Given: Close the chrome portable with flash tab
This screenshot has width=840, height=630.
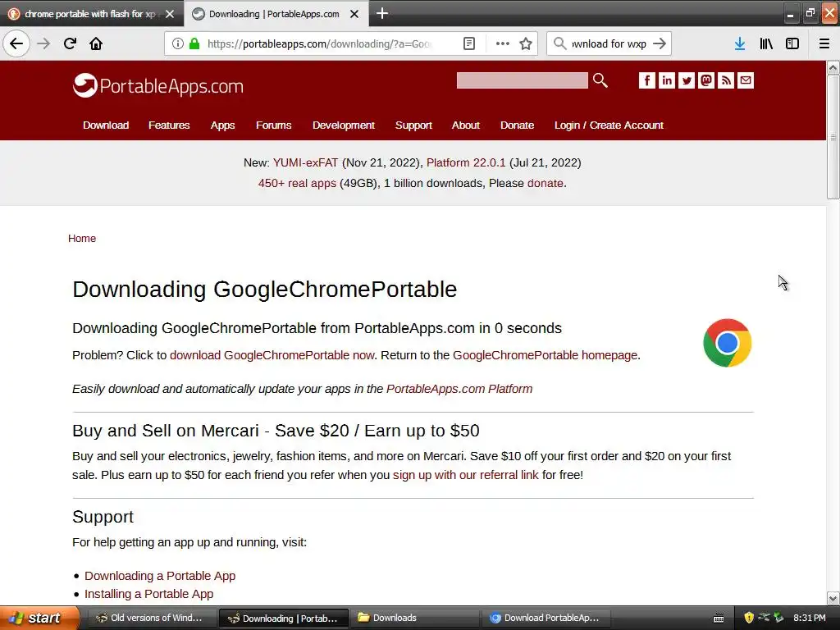Looking at the screenshot, I should pos(170,14).
